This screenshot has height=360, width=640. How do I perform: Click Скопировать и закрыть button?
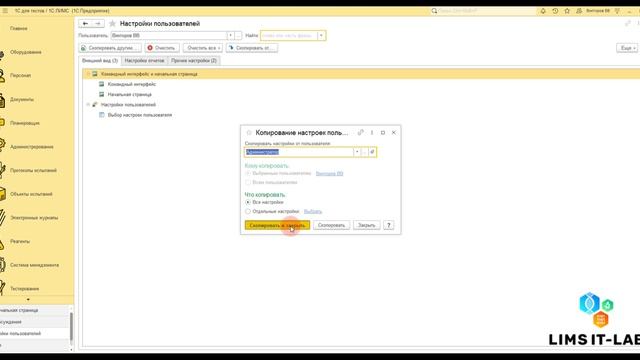(277, 225)
